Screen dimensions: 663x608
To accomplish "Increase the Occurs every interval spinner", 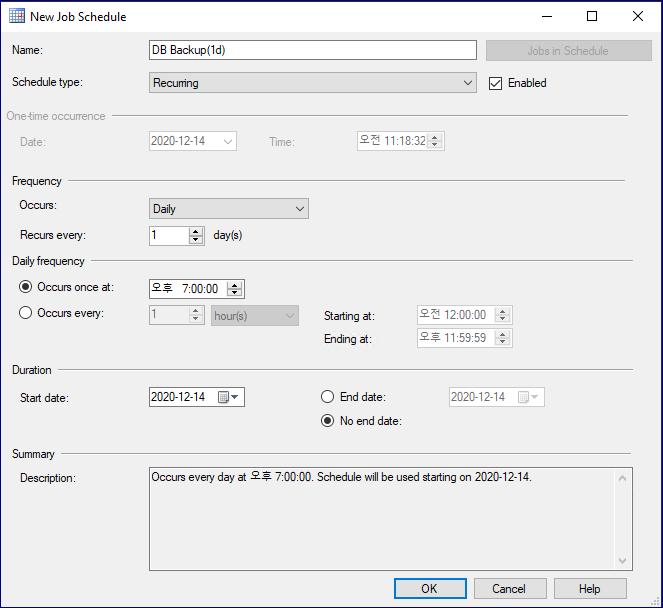I will tap(195, 311).
